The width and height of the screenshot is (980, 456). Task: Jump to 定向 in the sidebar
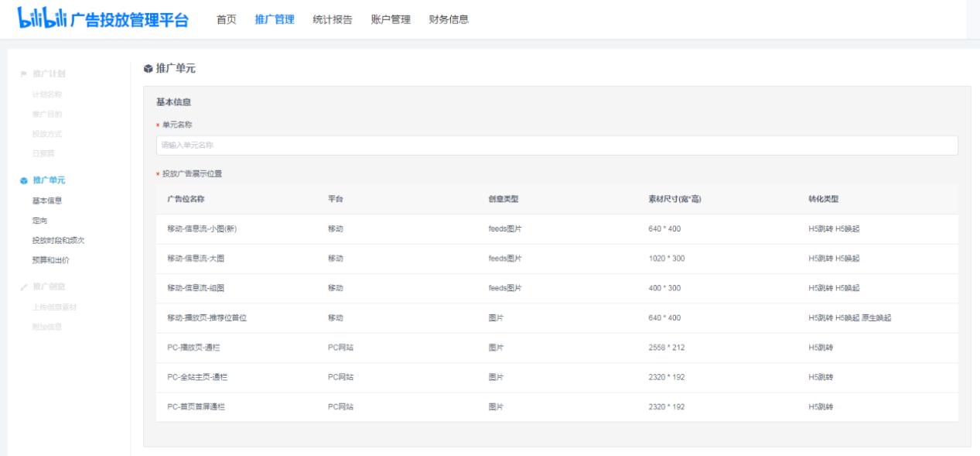(39, 221)
